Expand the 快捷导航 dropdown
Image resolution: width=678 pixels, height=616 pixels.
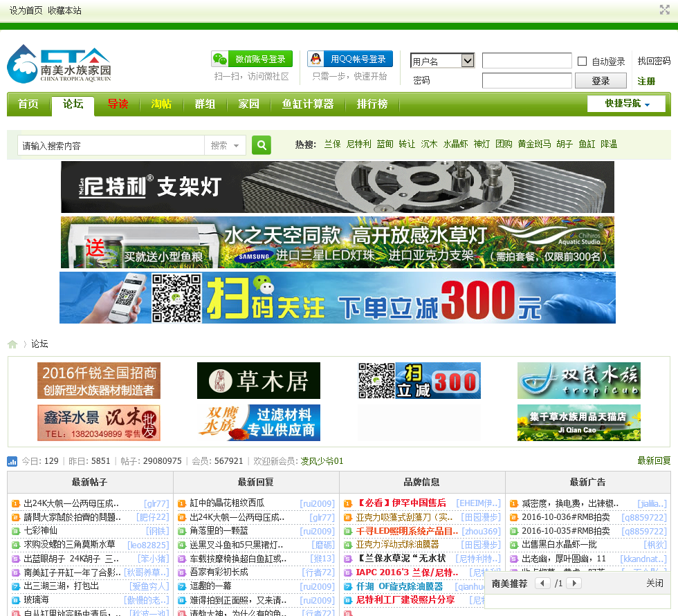click(x=626, y=104)
